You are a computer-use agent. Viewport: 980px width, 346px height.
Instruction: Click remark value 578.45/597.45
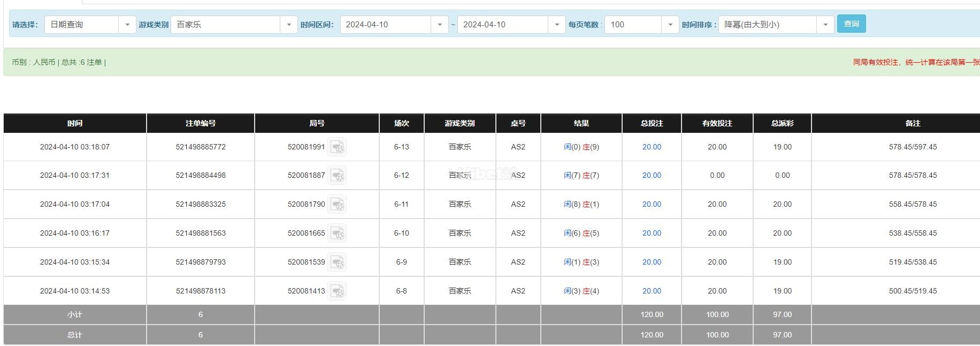coord(913,147)
